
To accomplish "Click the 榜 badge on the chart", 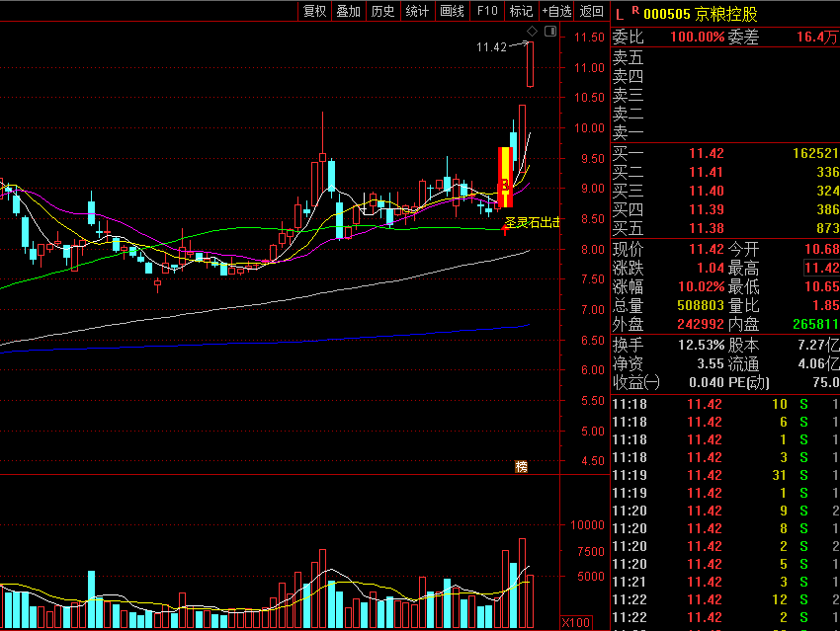I will (521, 467).
